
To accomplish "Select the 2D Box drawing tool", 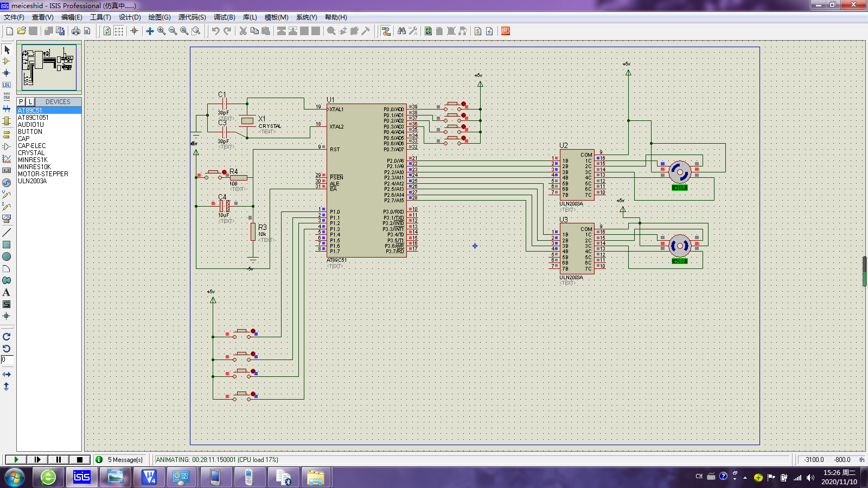I will tap(7, 245).
